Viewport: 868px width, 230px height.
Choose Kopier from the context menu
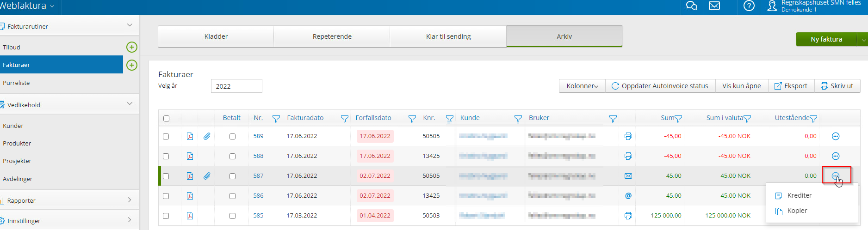(x=797, y=211)
